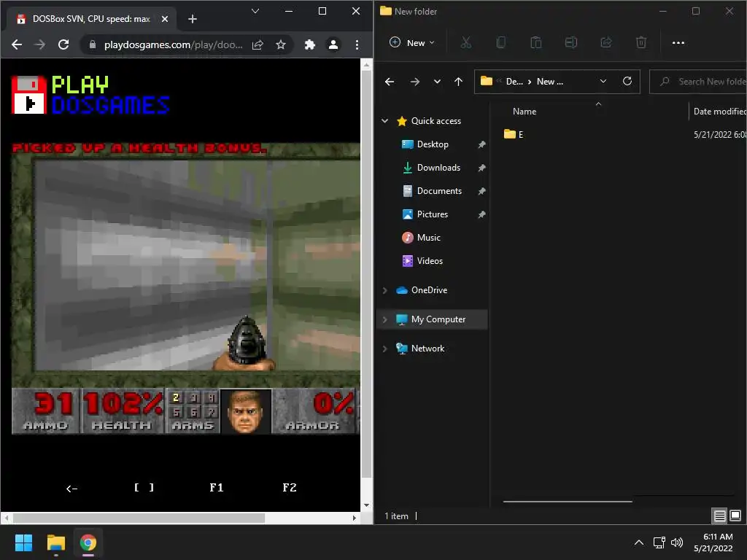Show hidden system tray icons
Image resolution: width=747 pixels, height=560 pixels.
click(x=639, y=542)
